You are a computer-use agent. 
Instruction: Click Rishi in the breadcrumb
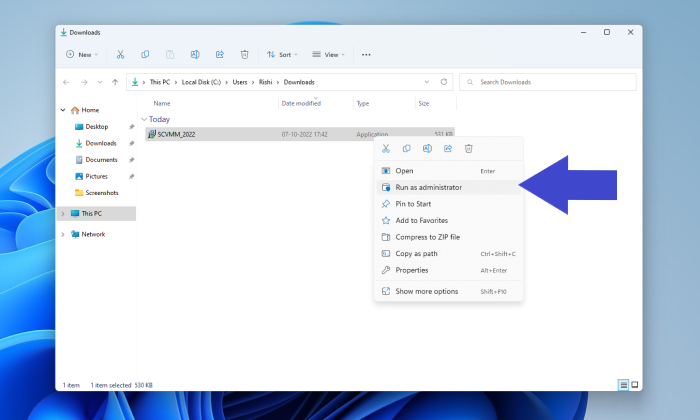click(x=266, y=82)
